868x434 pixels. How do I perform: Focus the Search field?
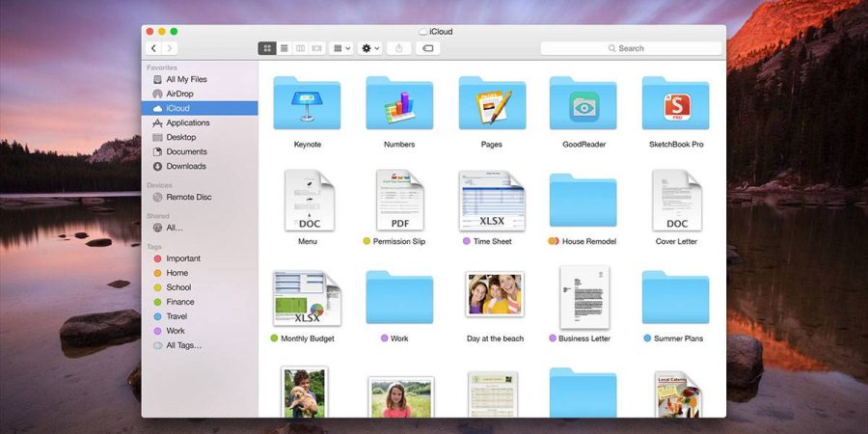pos(631,48)
